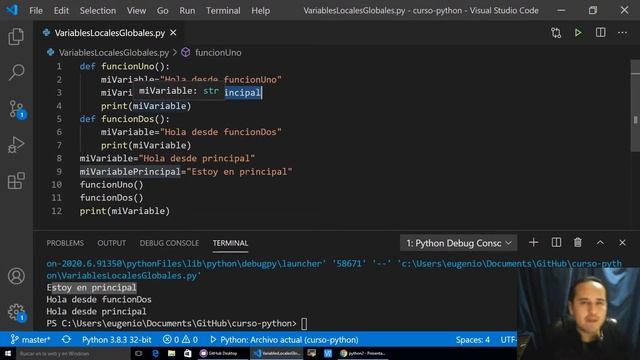Switch to Chrome python2 taskbar window
This screenshot has width=640, height=360.
tap(362, 353)
